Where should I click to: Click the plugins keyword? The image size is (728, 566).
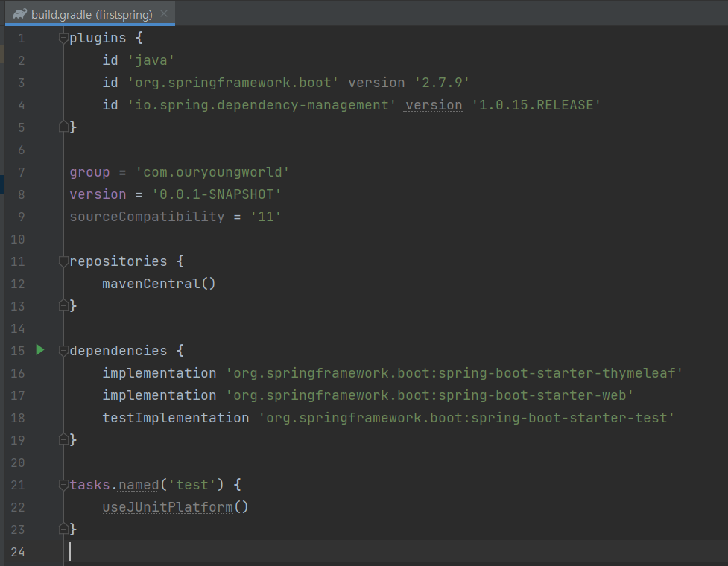(x=98, y=39)
